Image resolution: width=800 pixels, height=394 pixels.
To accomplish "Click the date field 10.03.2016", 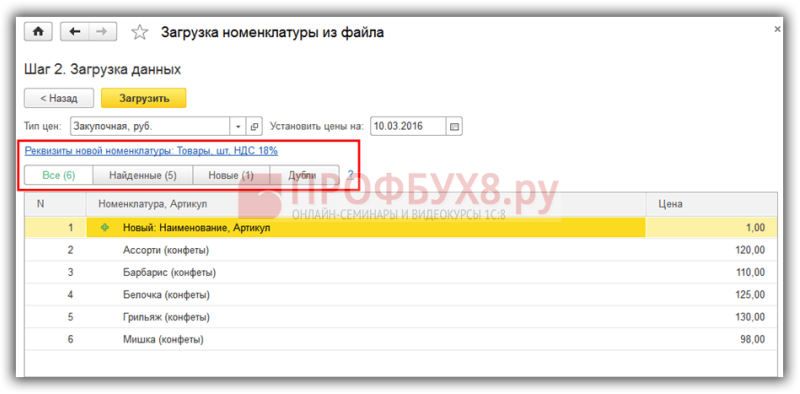I will click(x=408, y=126).
